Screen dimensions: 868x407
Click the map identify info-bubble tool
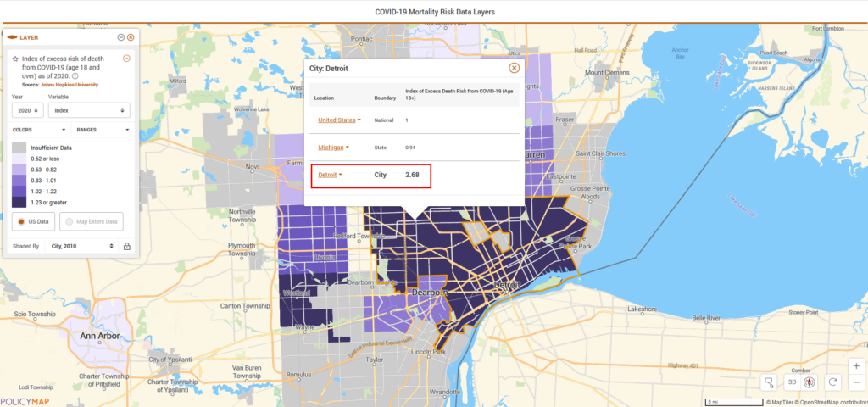pos(768,382)
